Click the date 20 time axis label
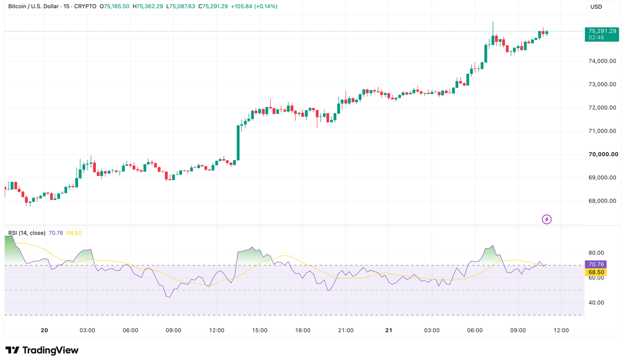The width and height of the screenshot is (626, 364). (44, 330)
